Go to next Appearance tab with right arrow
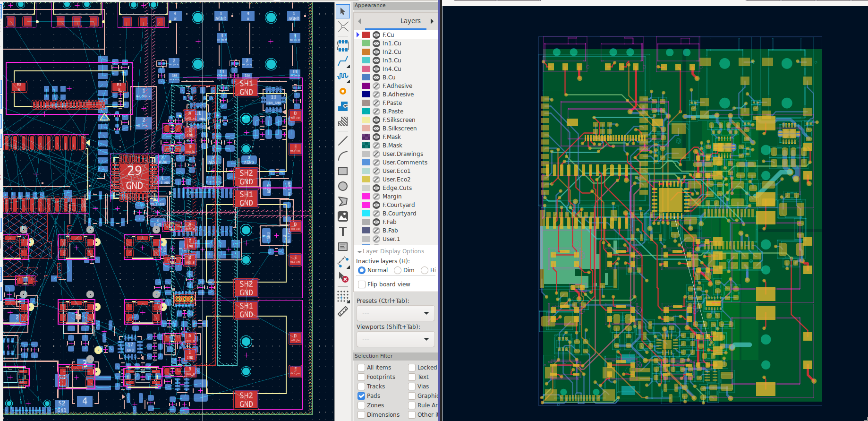This screenshot has width=868, height=421. (x=432, y=21)
